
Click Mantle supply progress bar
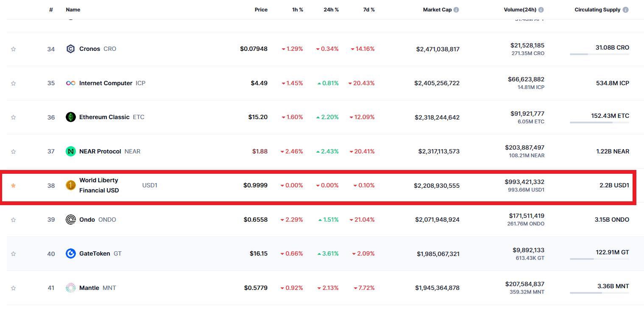click(x=599, y=293)
